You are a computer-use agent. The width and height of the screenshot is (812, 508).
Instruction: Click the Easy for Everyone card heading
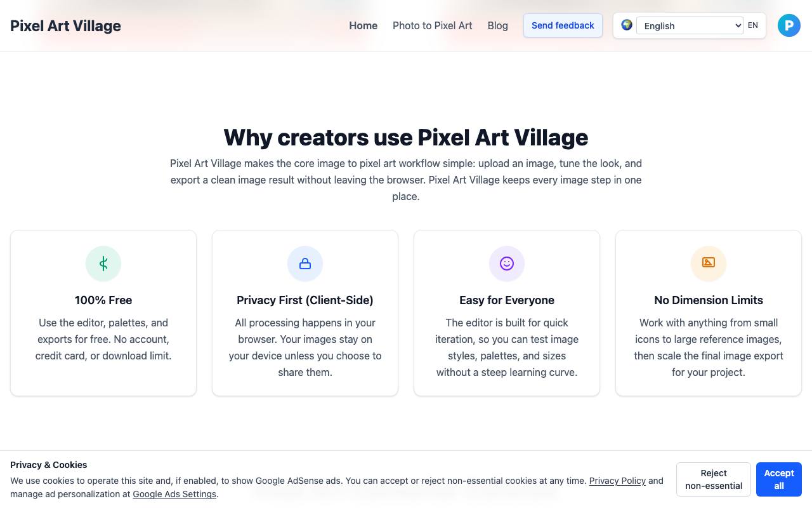(x=507, y=300)
